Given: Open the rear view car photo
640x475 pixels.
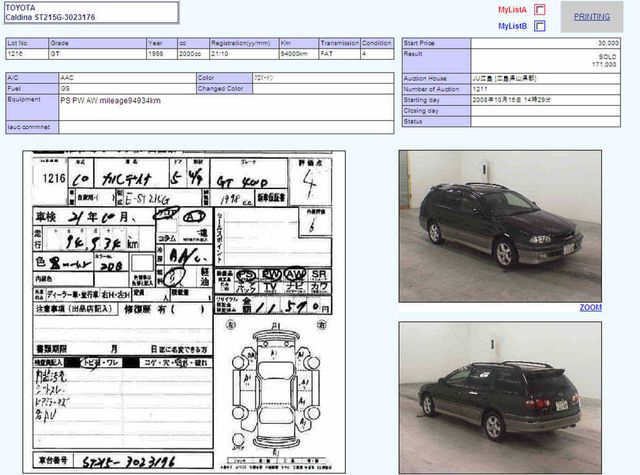Looking at the screenshot, I should point(500,398).
